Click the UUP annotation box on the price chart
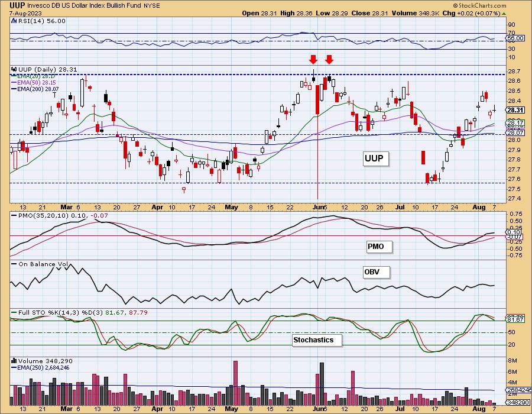This screenshot has height=414, width=532. pos(374,159)
